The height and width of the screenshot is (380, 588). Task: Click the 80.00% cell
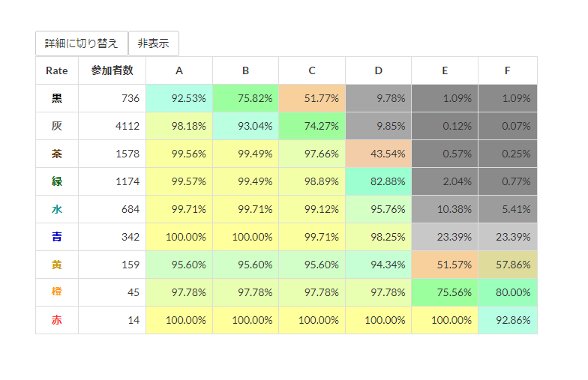pyautogui.click(x=508, y=292)
